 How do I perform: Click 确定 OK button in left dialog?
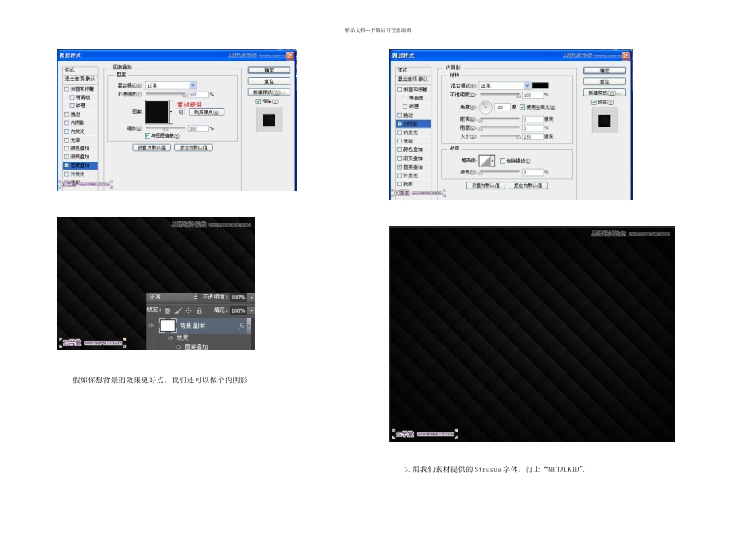coord(269,70)
